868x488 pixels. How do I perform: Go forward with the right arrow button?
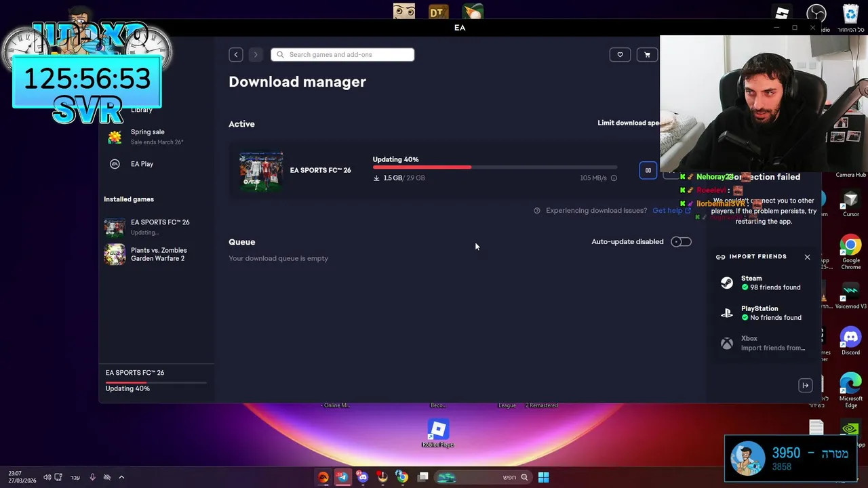[x=256, y=55]
